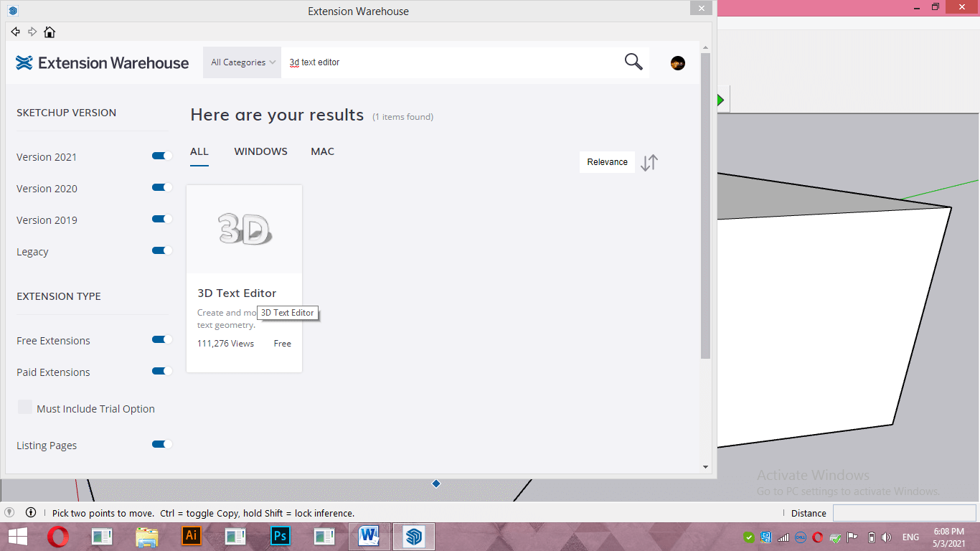980x551 pixels.
Task: Check Must Include Trial Option box
Action: click(25, 408)
